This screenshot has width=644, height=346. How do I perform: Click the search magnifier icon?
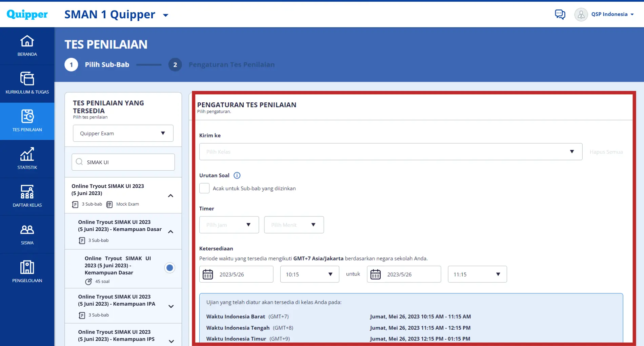[x=79, y=162]
